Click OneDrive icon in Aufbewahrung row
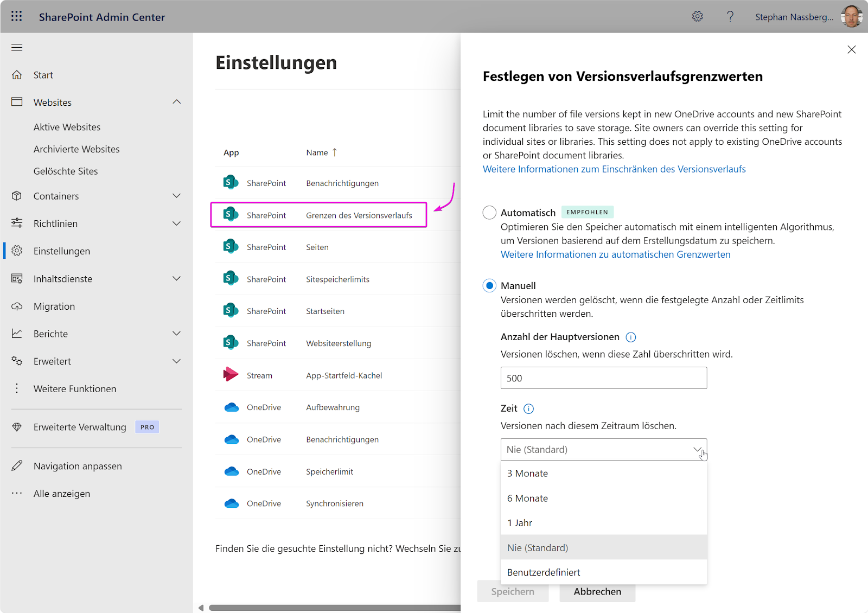This screenshot has width=868, height=613. (x=232, y=407)
